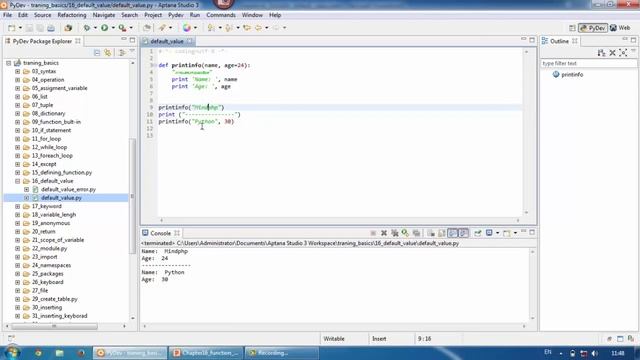Viewport: 640px width, 360px height.
Task: Click the Outline X hide icon
Action: (612, 53)
